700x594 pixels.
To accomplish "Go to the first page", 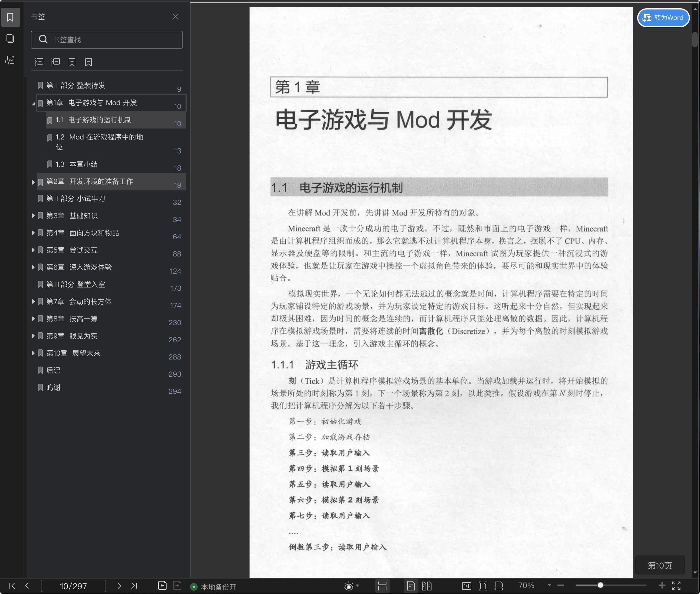I will click(x=12, y=586).
